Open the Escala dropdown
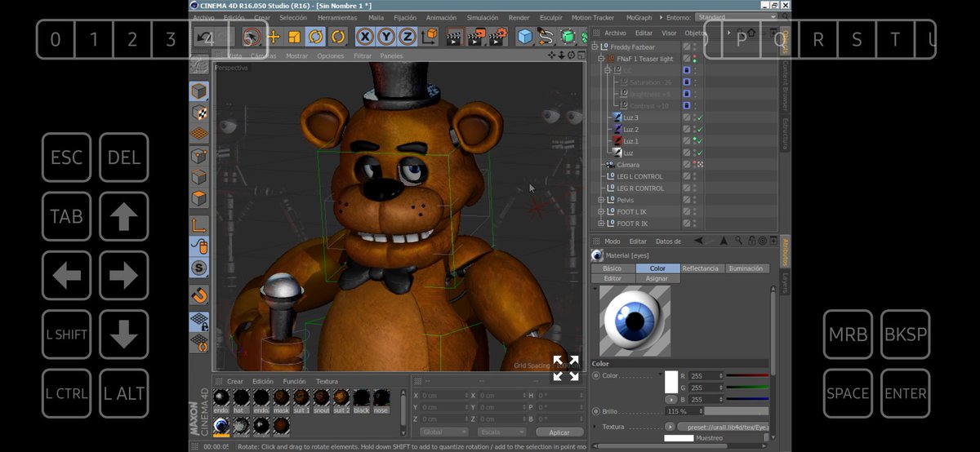980x452 pixels. coord(501,432)
